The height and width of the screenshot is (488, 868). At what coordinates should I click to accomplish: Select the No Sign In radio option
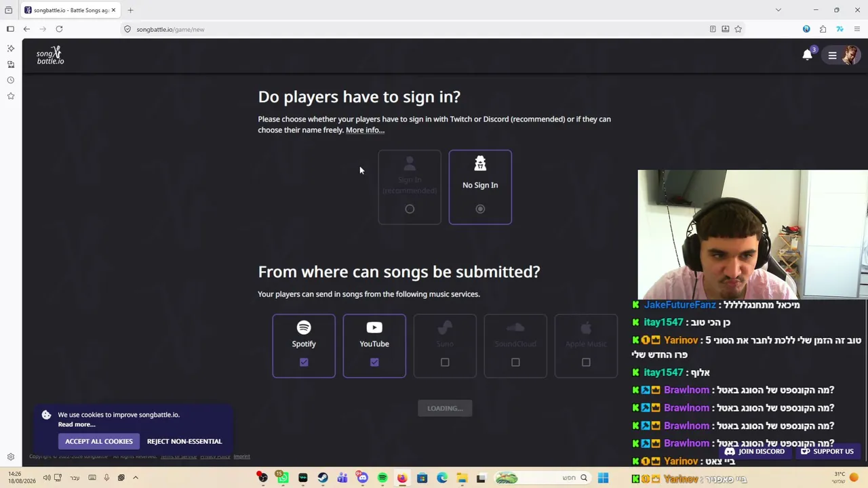point(480,209)
